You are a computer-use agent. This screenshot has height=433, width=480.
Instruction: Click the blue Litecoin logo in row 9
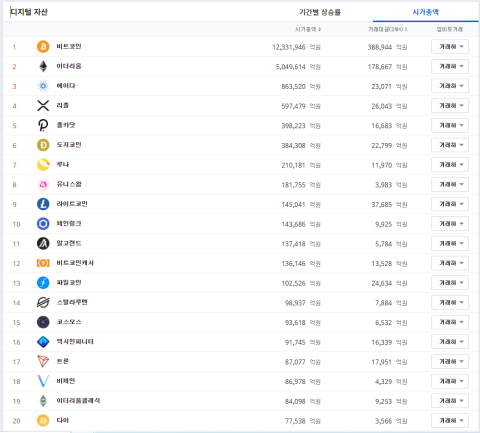(43, 204)
